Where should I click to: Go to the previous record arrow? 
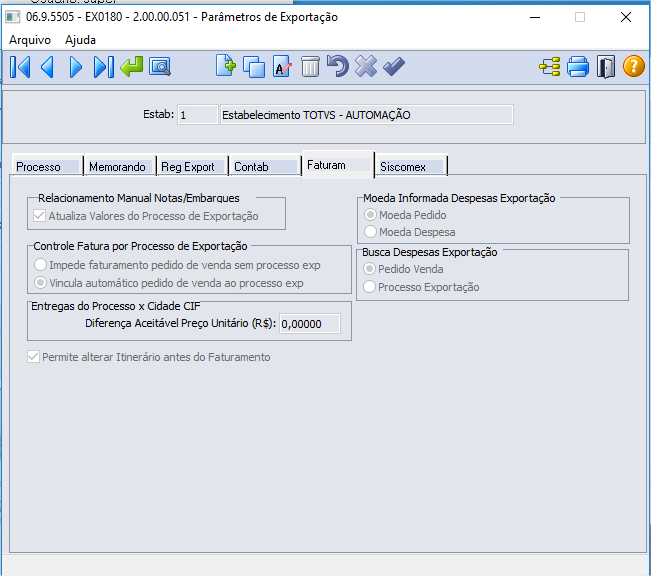click(x=47, y=66)
